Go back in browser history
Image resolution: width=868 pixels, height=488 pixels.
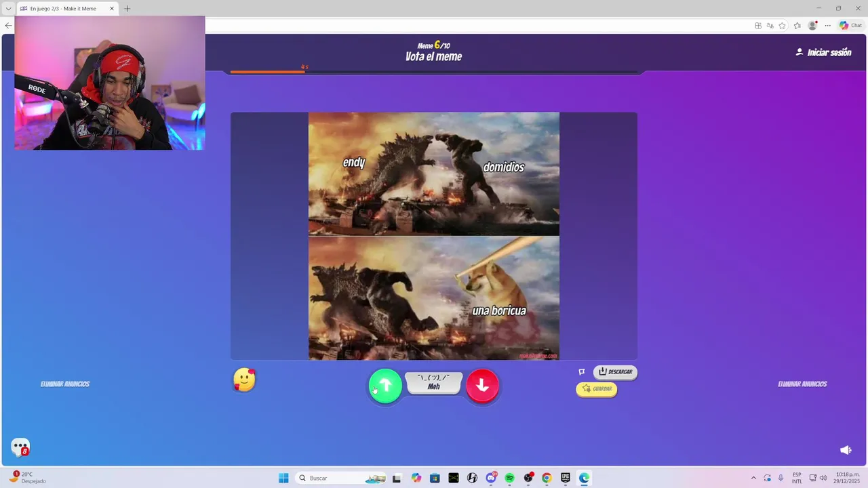point(8,26)
